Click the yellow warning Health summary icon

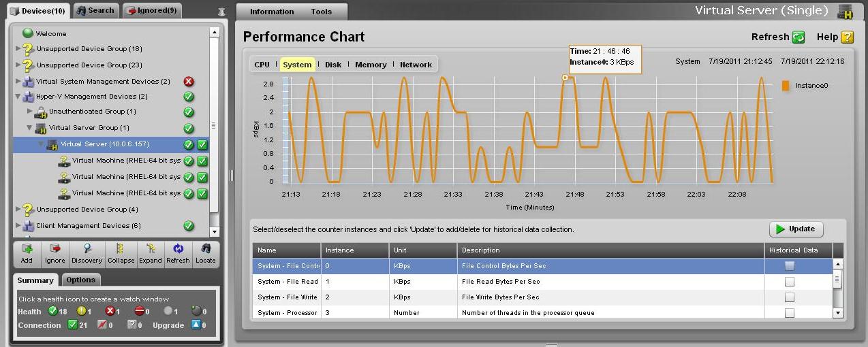click(x=81, y=311)
